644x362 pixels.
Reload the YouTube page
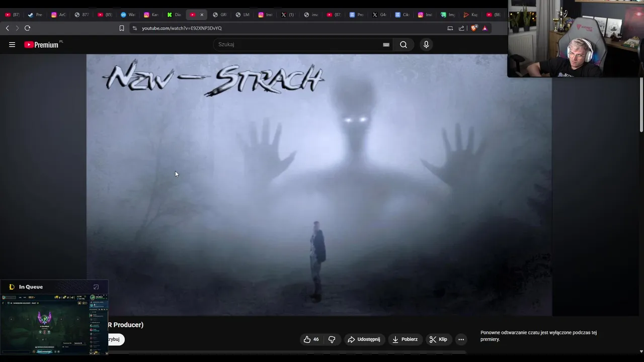27,28
